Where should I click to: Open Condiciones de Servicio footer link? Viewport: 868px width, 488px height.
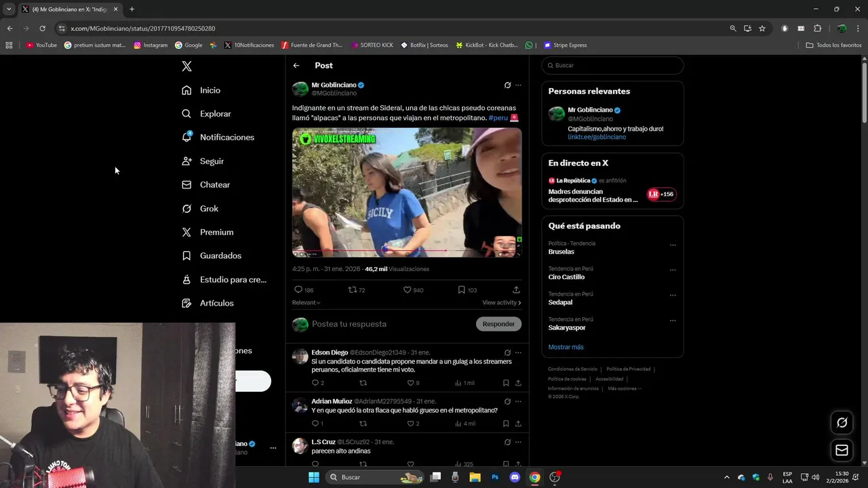point(572,369)
